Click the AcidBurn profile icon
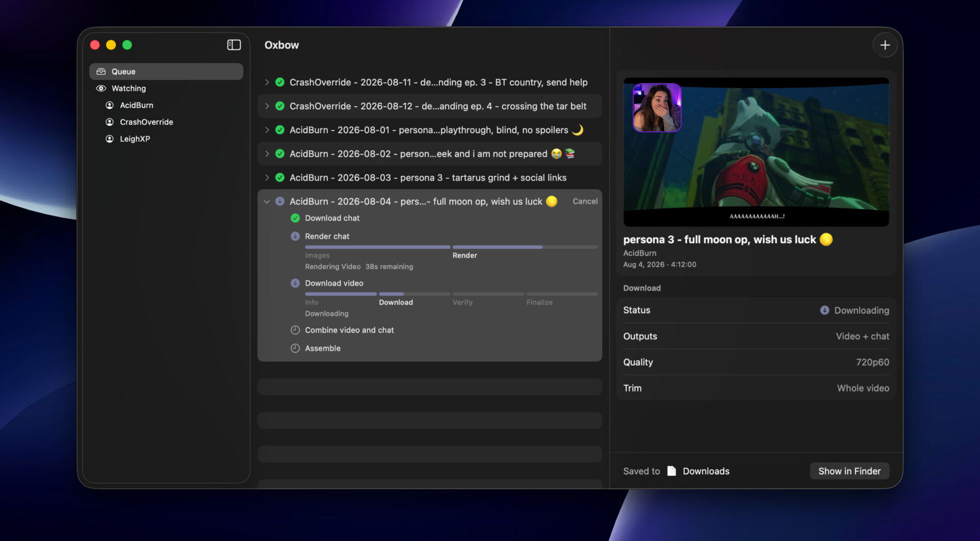This screenshot has height=541, width=980. pos(109,105)
